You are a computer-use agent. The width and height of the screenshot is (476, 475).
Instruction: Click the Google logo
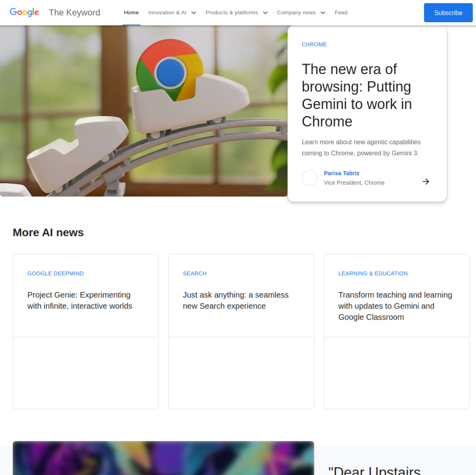pyautogui.click(x=24, y=12)
